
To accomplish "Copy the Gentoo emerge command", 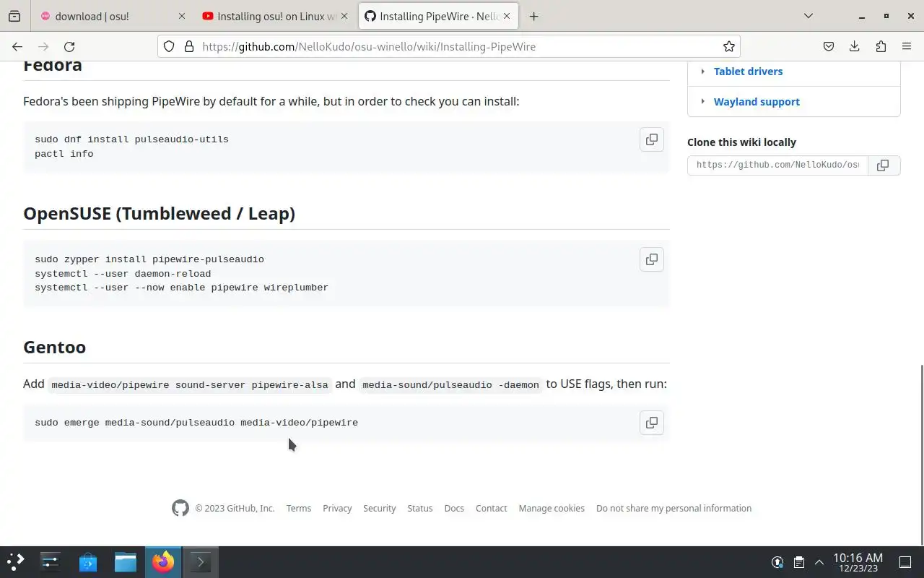I will (x=652, y=423).
